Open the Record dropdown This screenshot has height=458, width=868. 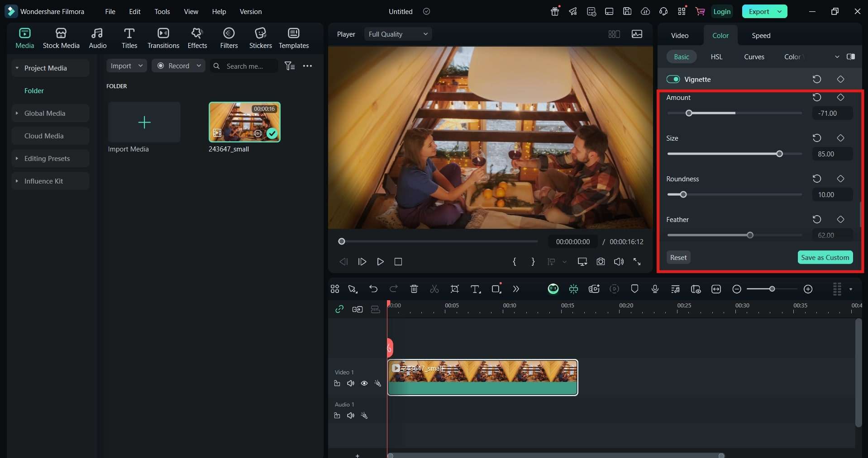178,66
